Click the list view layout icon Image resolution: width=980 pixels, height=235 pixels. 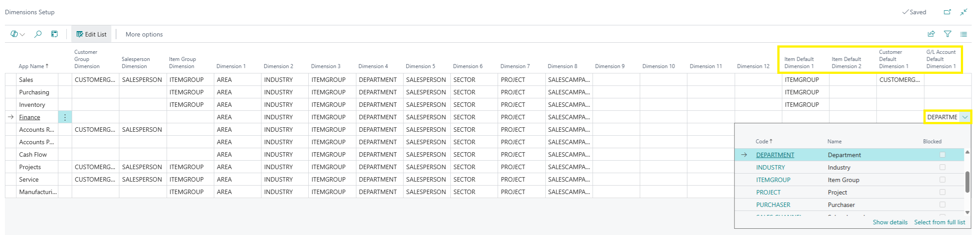964,34
